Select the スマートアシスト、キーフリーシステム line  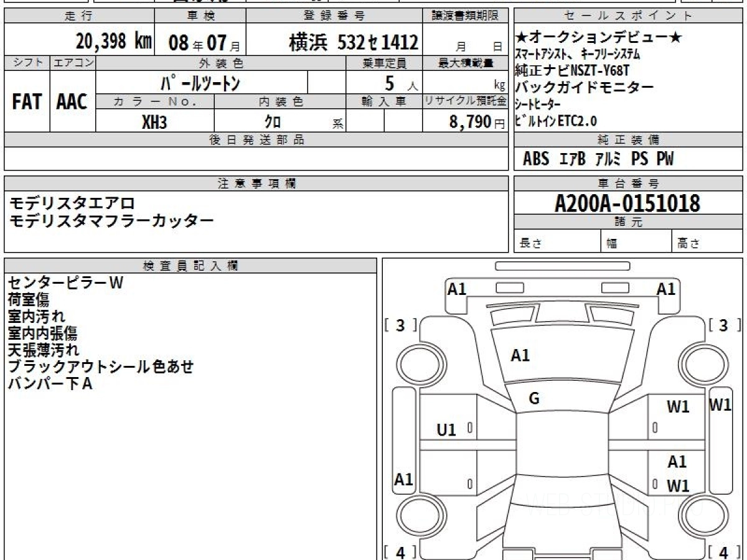click(578, 54)
